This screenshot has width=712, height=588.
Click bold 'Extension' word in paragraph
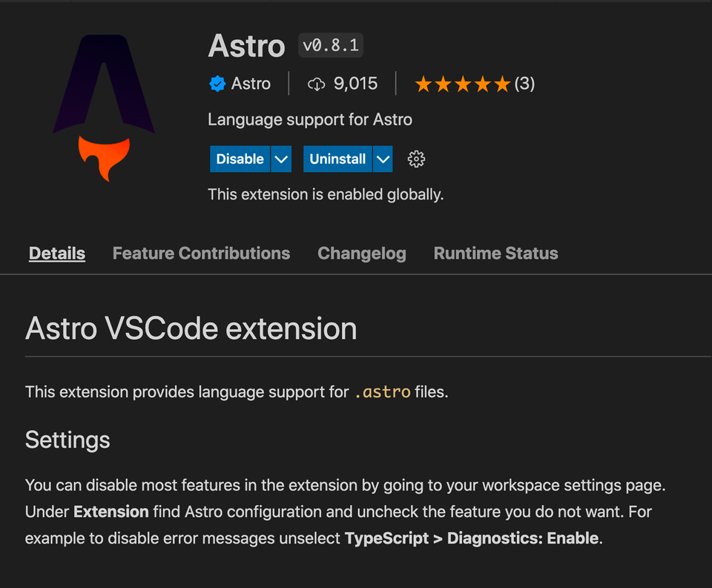pos(111,512)
